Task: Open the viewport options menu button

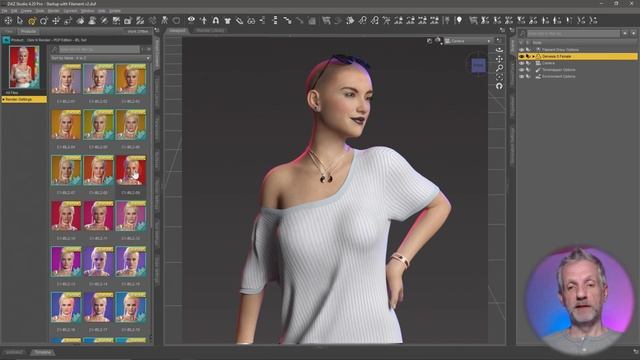Action: [x=498, y=40]
